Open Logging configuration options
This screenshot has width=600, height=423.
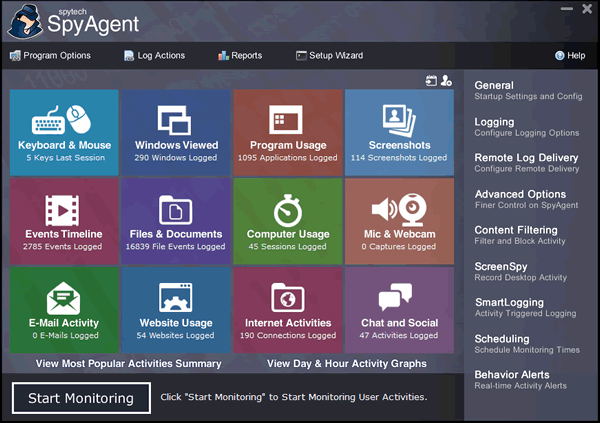[x=527, y=127]
